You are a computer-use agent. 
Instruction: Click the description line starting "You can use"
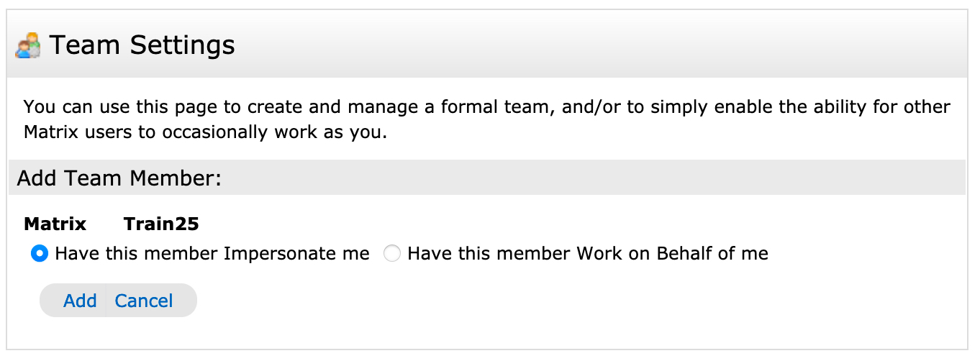point(486,108)
